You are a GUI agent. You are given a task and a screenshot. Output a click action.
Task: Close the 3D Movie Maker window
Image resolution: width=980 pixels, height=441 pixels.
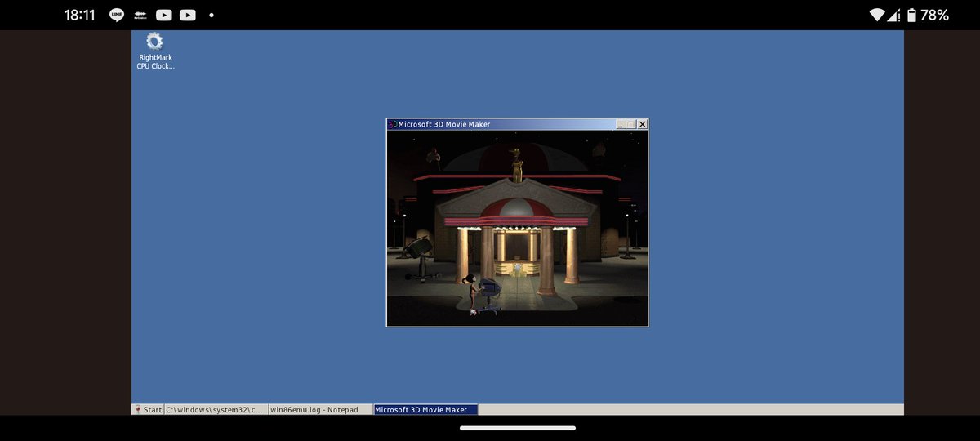tap(643, 124)
